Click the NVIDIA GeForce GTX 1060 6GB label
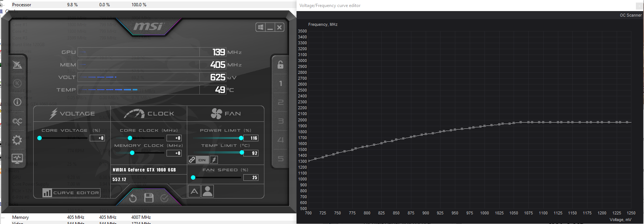This screenshot has height=224, width=644. tap(144, 170)
